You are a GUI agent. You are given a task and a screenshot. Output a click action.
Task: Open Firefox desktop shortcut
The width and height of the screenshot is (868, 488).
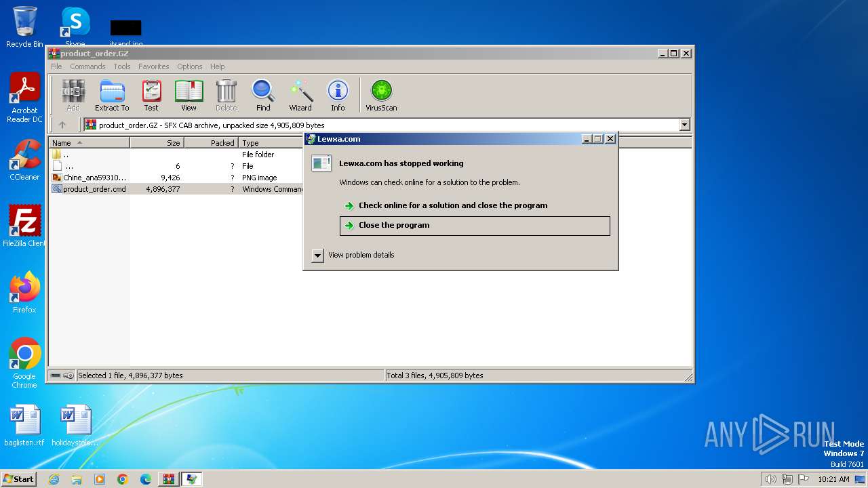(x=24, y=293)
